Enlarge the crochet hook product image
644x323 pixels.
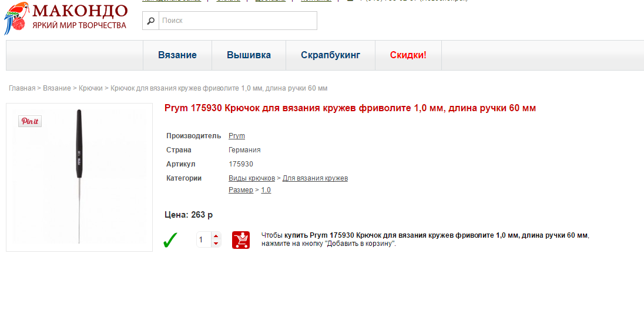pyautogui.click(x=79, y=177)
